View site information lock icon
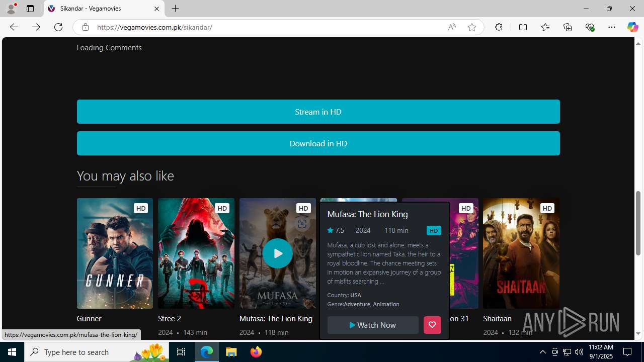The width and height of the screenshot is (644, 362). click(86, 27)
